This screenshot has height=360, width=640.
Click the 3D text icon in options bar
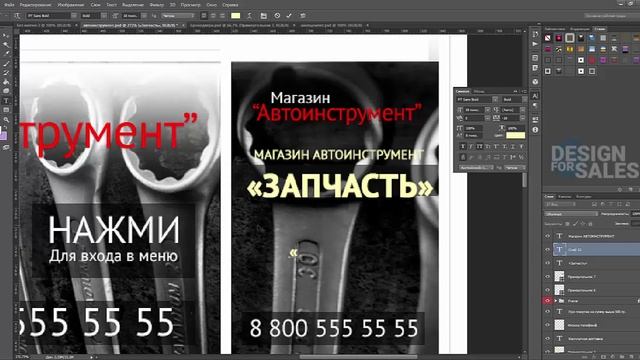(302, 16)
